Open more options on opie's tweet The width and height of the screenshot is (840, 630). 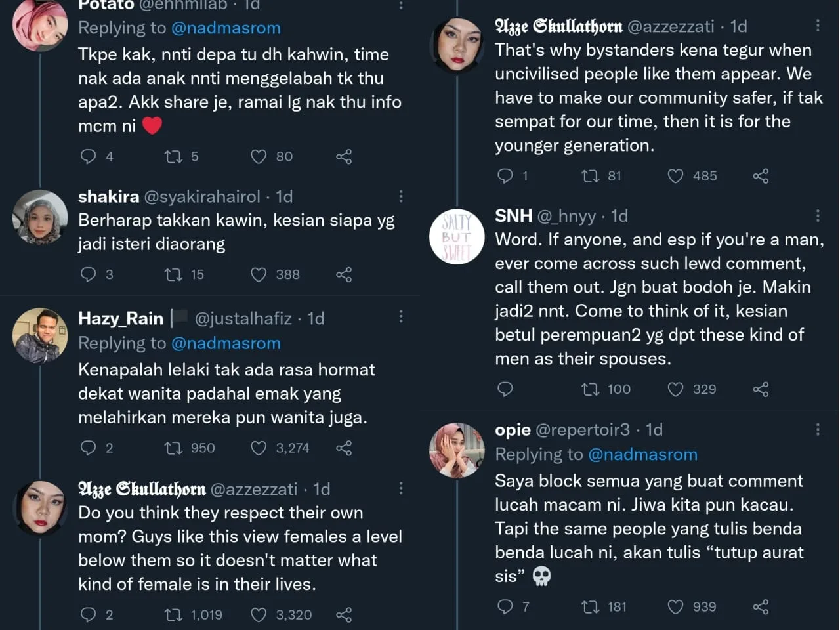818,429
